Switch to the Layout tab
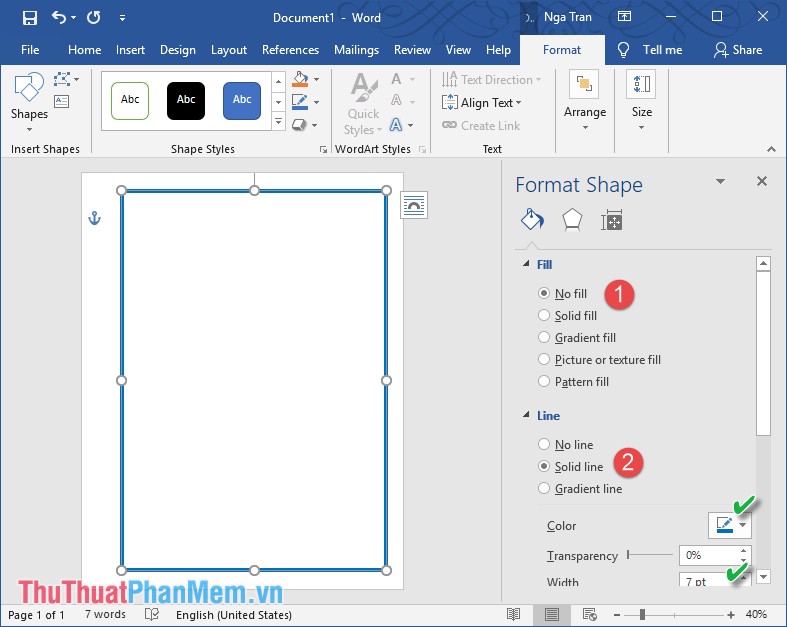Image resolution: width=787 pixels, height=627 pixels. (x=228, y=50)
